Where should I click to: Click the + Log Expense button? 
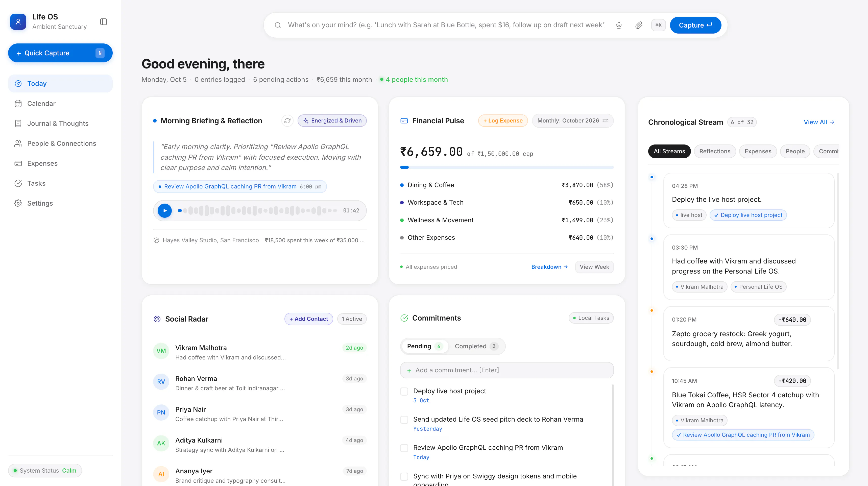[503, 121]
